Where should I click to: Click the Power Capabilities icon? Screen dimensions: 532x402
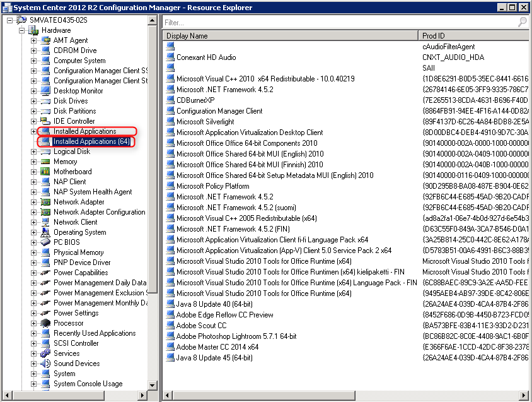coord(45,273)
